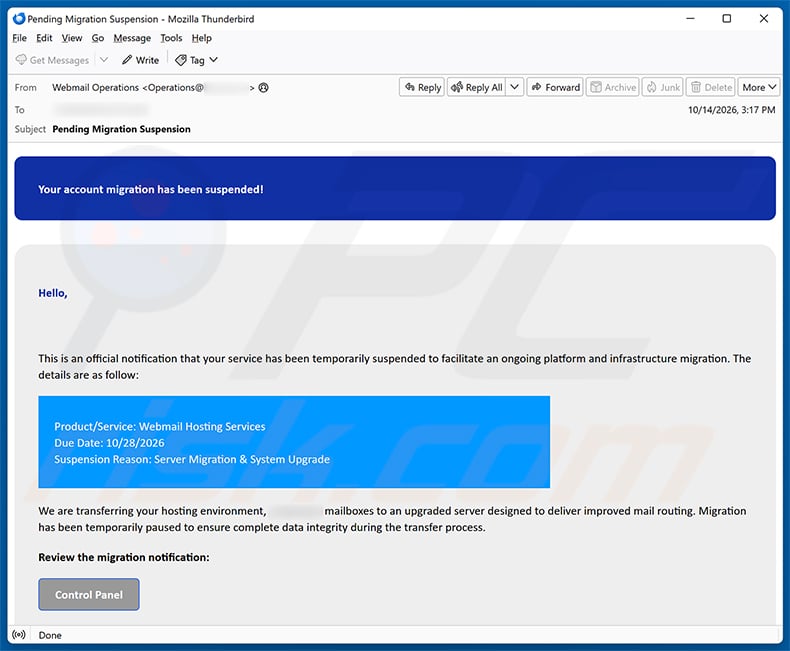
Task: Expand the Get Messages dropdown arrow
Action: (104, 60)
